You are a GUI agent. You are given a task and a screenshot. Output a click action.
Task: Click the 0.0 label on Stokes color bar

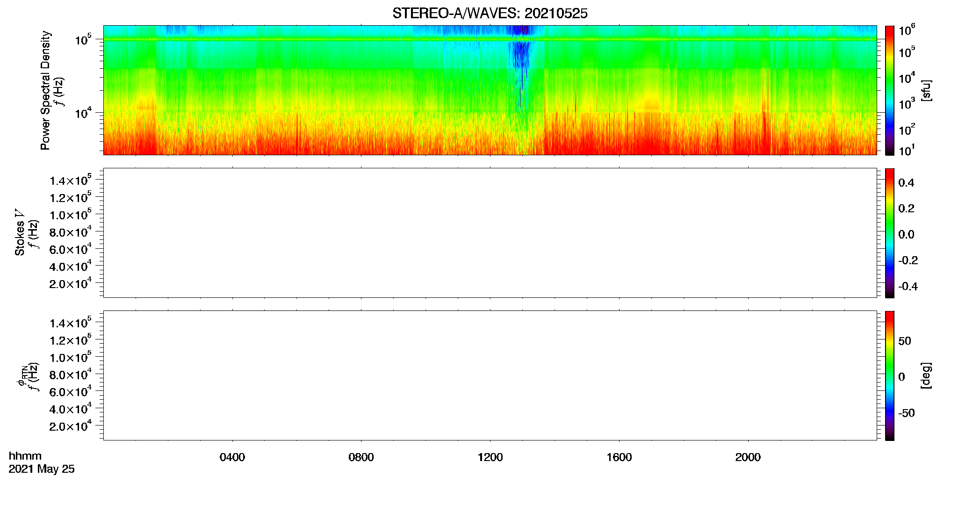[906, 235]
